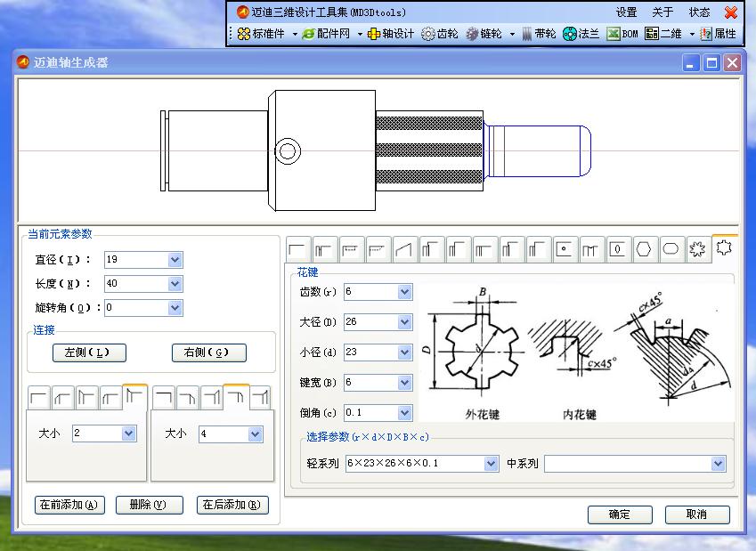The image size is (756, 551).
Task: Maximize the 迈迪轴生成器 window
Action: tap(712, 62)
